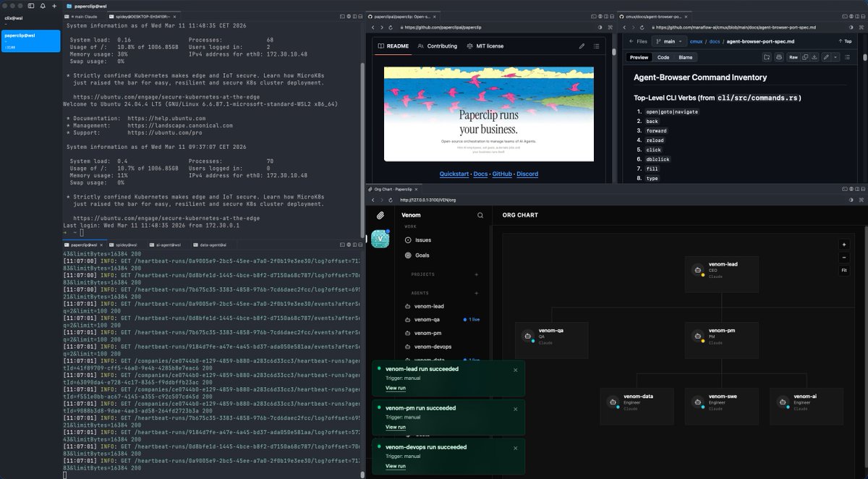Viewport: 868px width, 479px height.
Task: Open the venom-pm agent in sidebar
Action: pyautogui.click(x=443, y=333)
